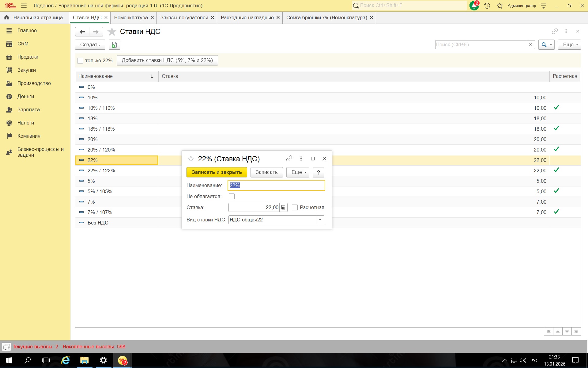Viewport: 588px width, 368px height.
Task: Open history clock icon in title bar
Action: 487,6
